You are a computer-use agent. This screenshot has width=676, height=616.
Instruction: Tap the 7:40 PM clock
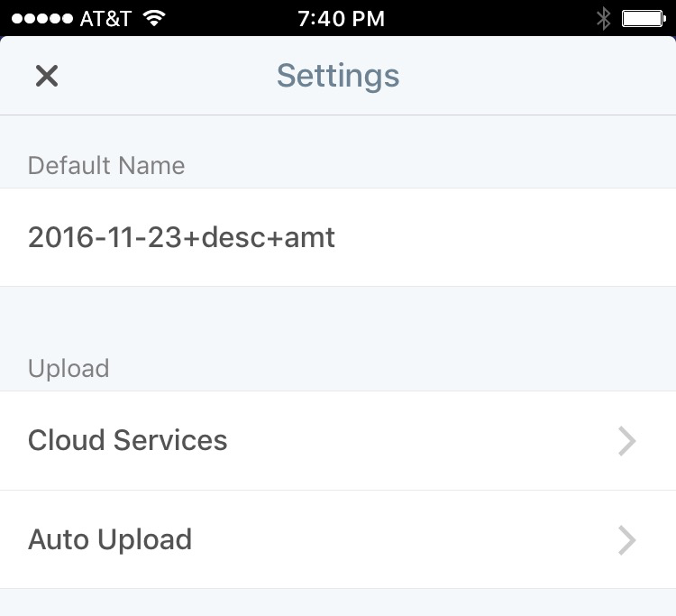(x=338, y=18)
